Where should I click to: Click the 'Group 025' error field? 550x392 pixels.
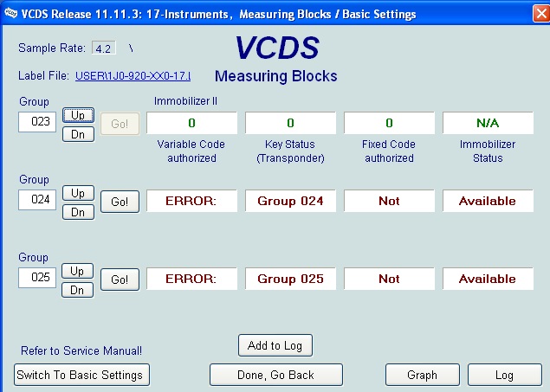290,279
